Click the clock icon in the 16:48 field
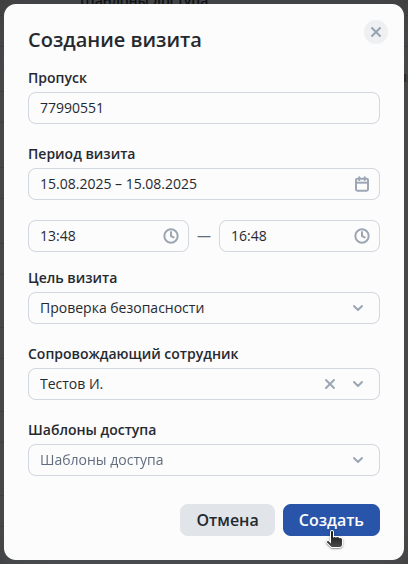 (362, 236)
